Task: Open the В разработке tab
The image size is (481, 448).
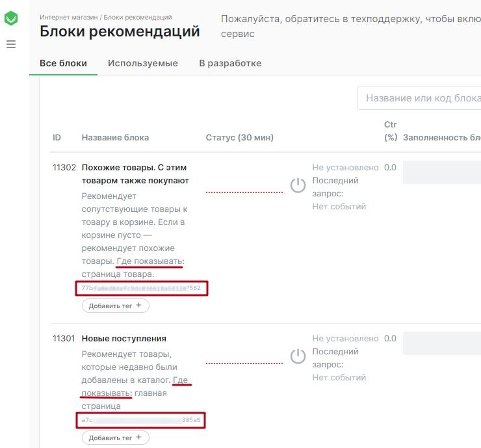Action: point(230,63)
